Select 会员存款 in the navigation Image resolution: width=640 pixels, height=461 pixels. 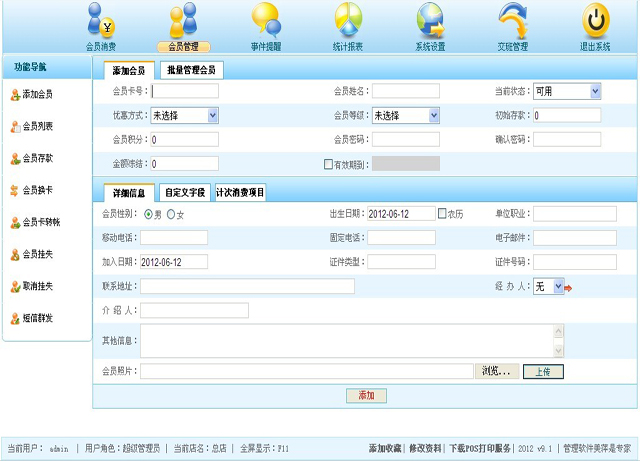38,158
